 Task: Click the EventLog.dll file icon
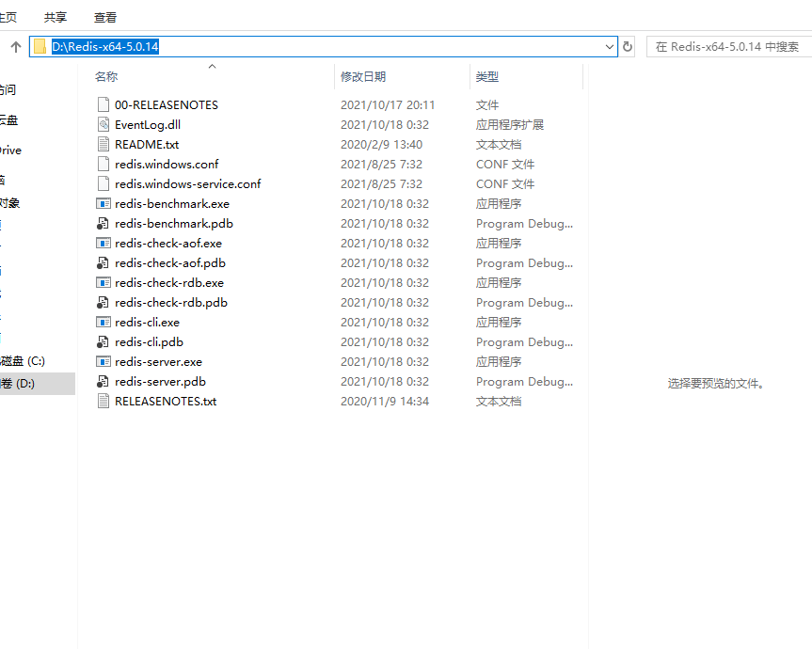point(103,124)
